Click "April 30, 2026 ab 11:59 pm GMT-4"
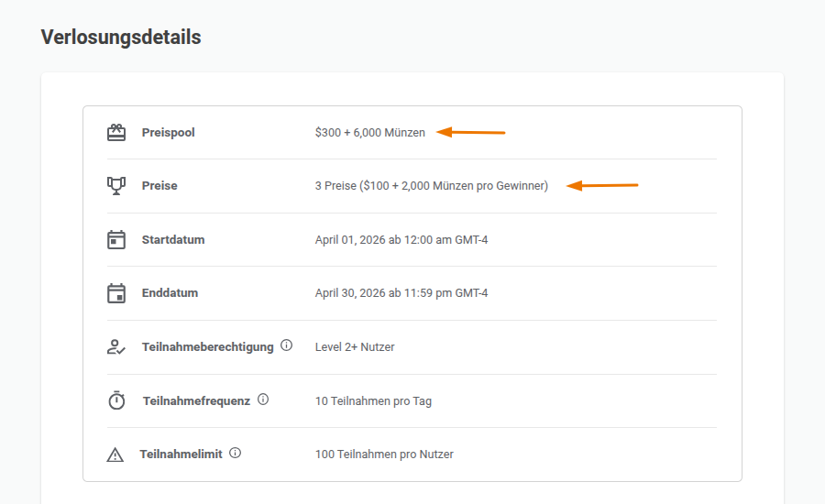The height and width of the screenshot is (504, 825). (x=401, y=293)
